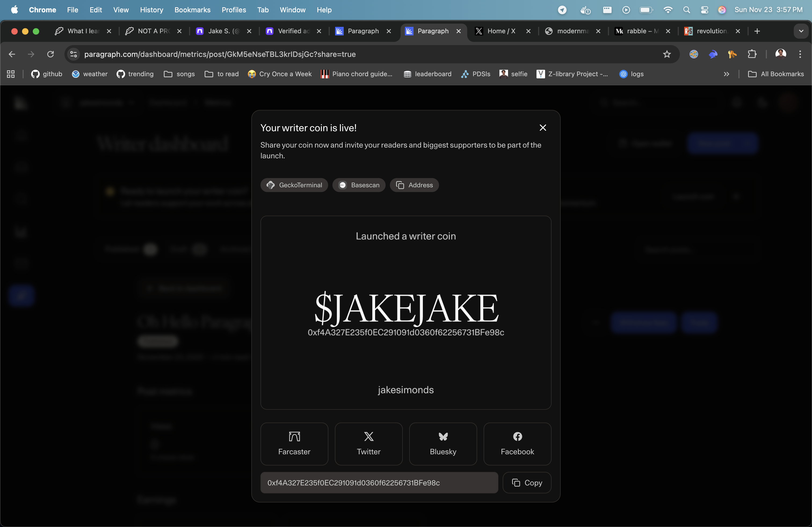Open All Bookmarks folder
Image resolution: width=812 pixels, height=527 pixels.
(776, 74)
